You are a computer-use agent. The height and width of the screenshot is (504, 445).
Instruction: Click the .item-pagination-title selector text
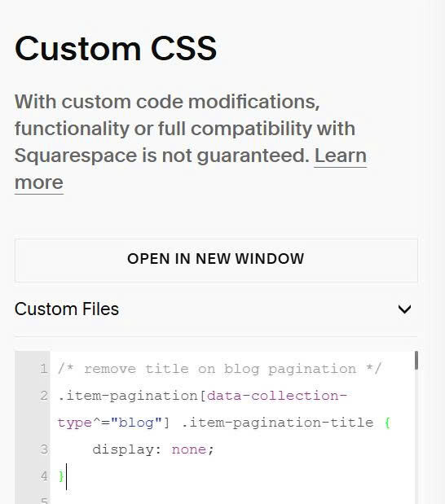coord(277,423)
